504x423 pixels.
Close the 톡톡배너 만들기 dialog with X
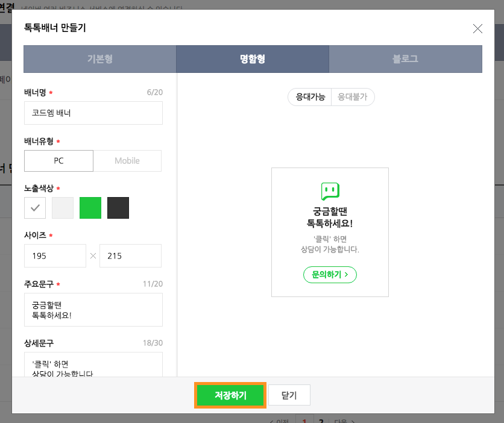pos(477,28)
